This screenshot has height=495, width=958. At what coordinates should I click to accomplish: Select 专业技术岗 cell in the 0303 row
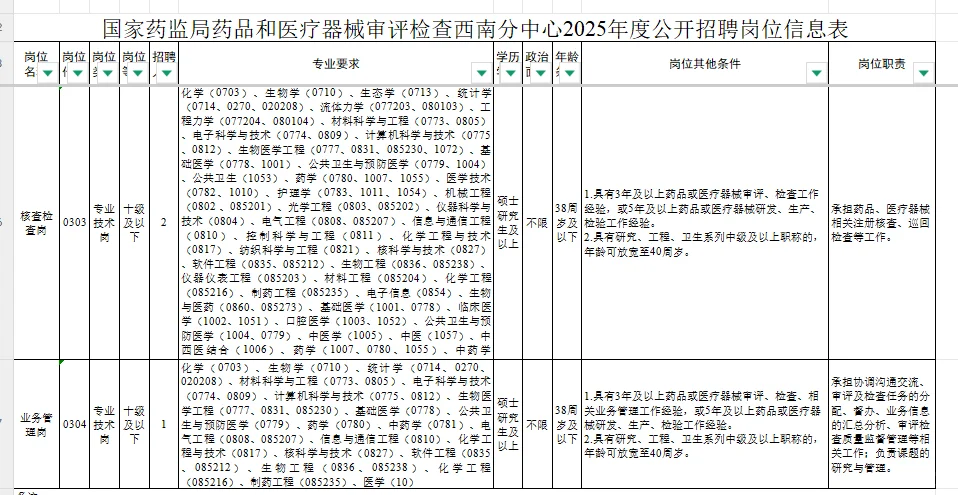click(x=104, y=223)
